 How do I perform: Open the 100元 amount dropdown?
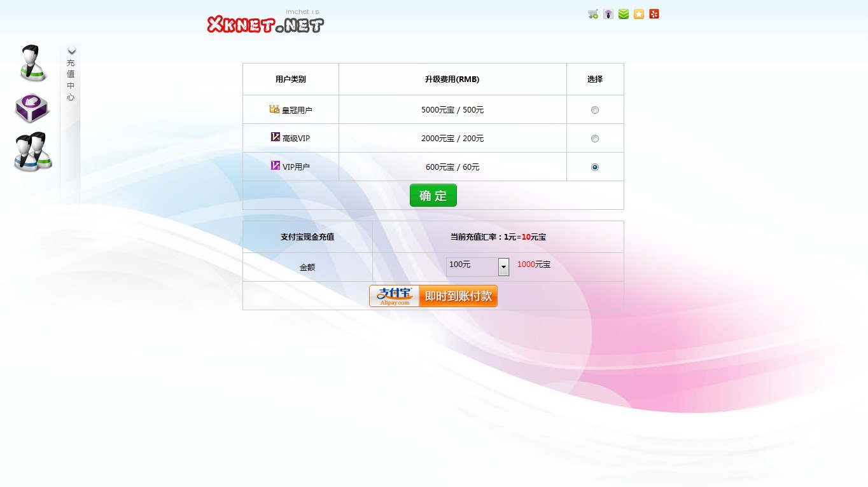pos(503,267)
